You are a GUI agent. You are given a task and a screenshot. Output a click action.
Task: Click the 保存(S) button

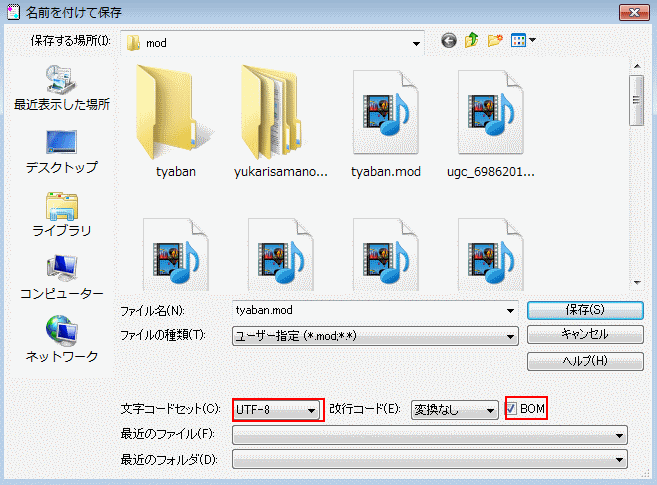[585, 310]
